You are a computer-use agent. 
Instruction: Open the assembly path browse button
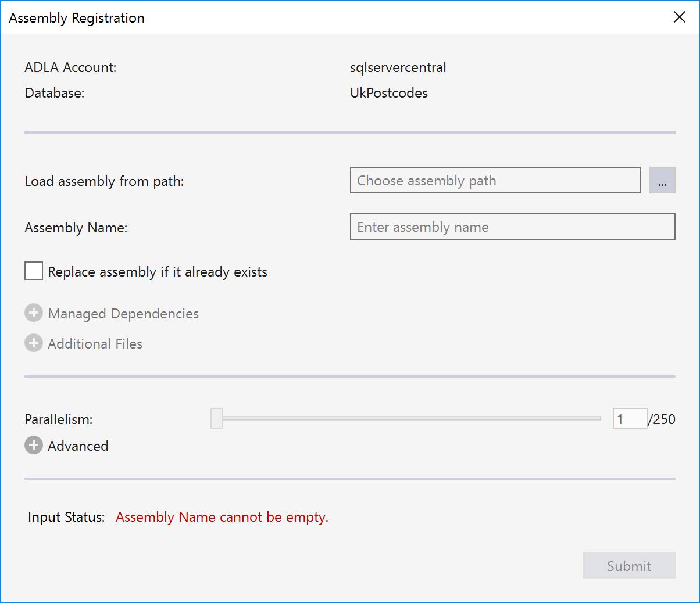coord(662,181)
